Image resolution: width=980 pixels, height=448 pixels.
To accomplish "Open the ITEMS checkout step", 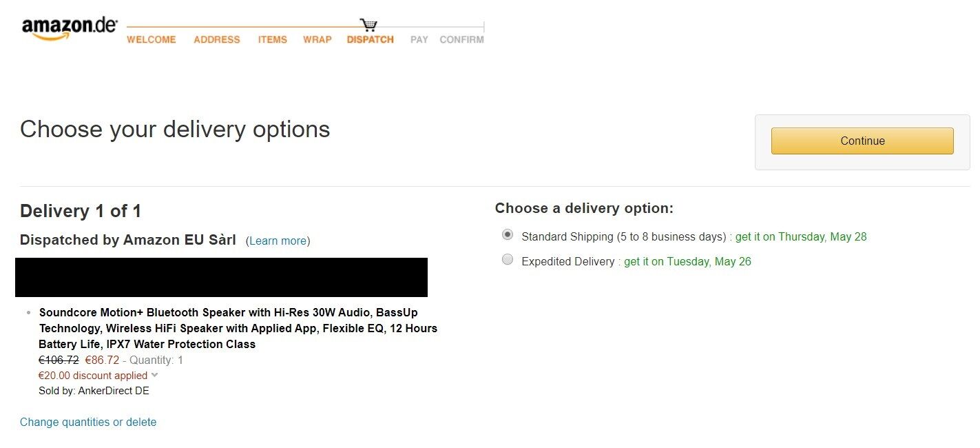I will (273, 40).
